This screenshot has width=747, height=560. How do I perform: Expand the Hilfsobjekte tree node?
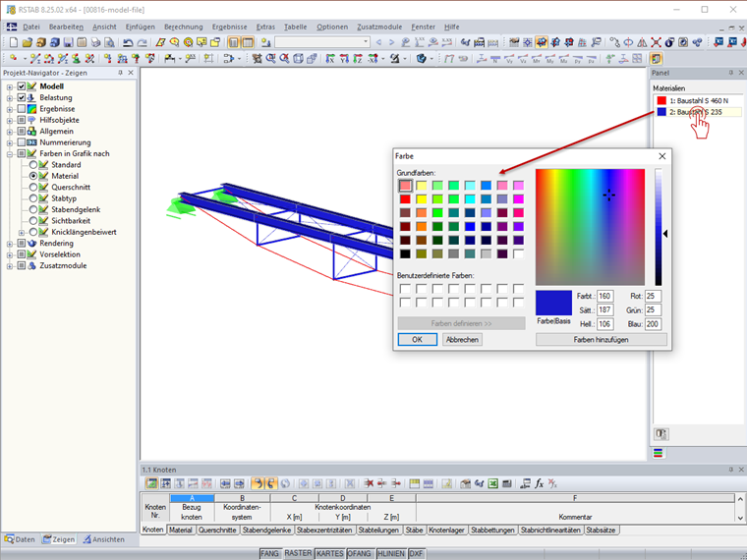coord(10,121)
